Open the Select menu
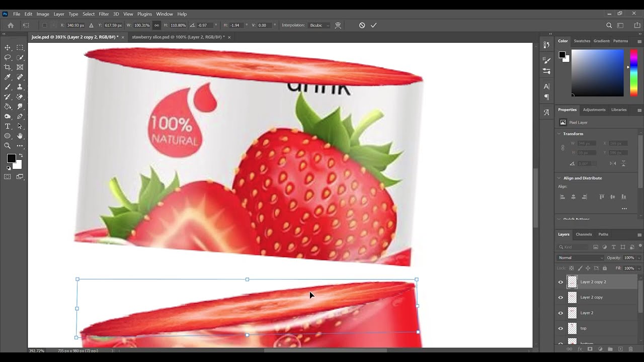This screenshot has width=644, height=362. [89, 14]
